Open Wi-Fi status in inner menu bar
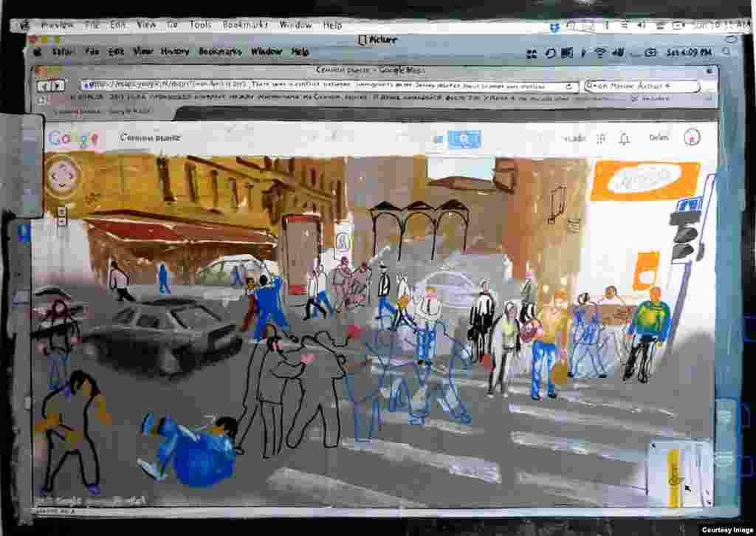Image resolution: width=756 pixels, height=536 pixels. (x=599, y=52)
